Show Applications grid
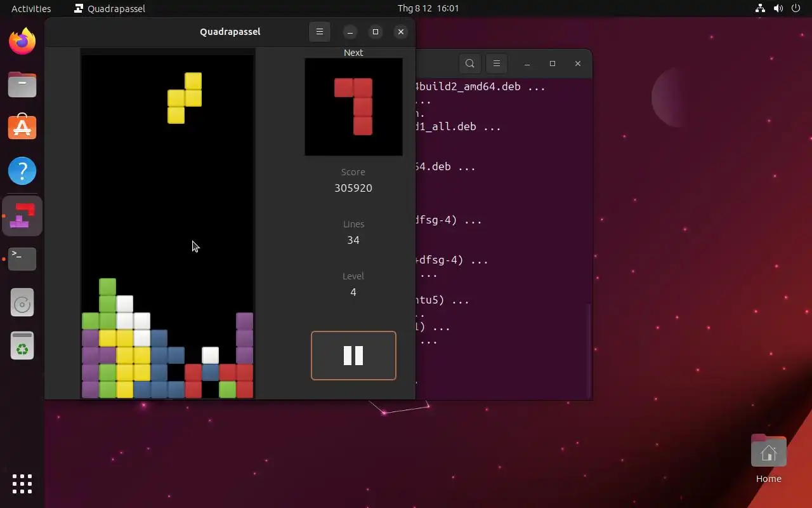812x508 pixels. (22, 484)
